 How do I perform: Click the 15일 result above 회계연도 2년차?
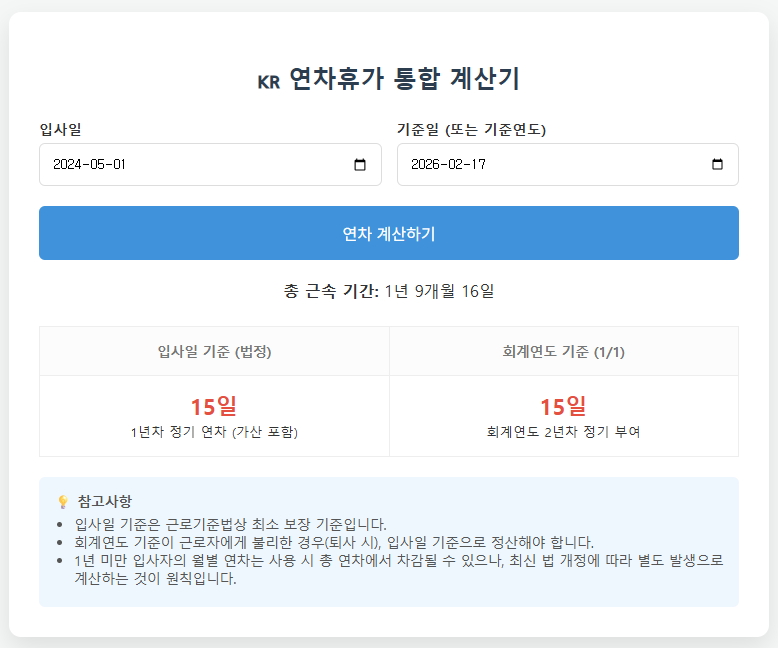pyautogui.click(x=563, y=406)
